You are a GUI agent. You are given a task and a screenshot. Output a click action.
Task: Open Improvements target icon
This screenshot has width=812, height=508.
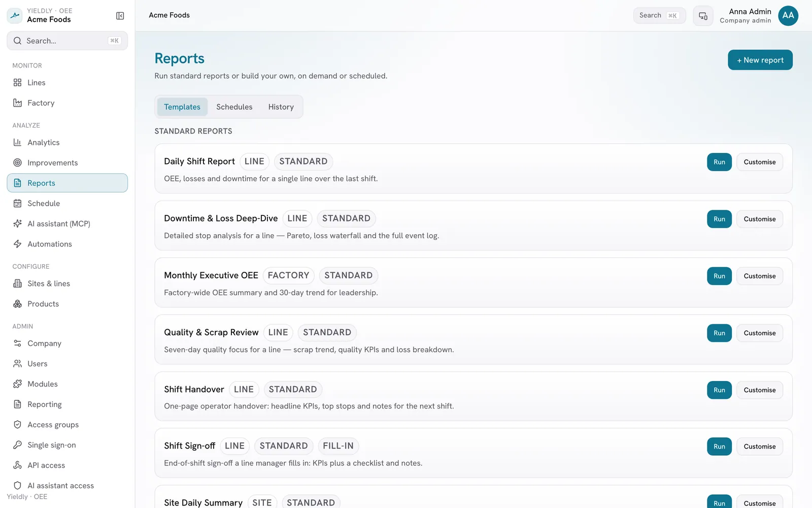(17, 163)
